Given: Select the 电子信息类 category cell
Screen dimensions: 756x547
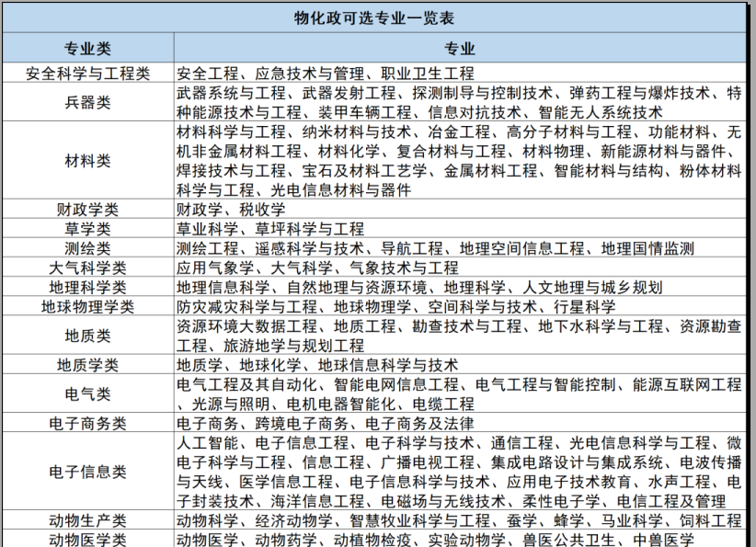Looking at the screenshot, I should pyautogui.click(x=88, y=472).
